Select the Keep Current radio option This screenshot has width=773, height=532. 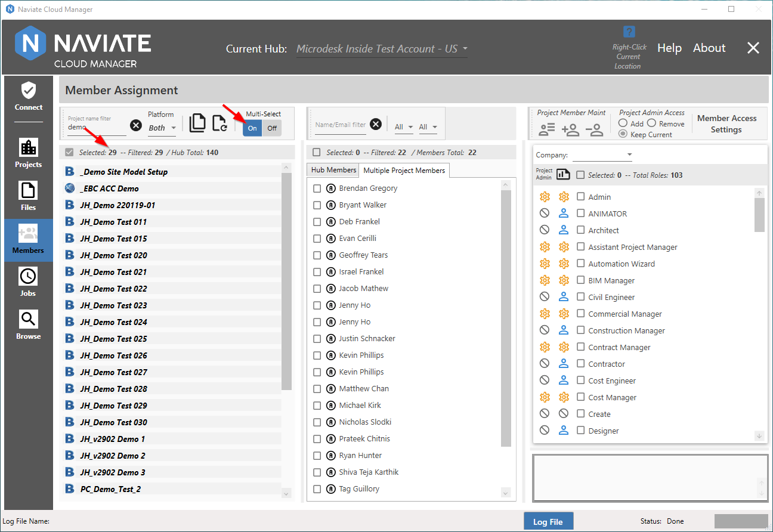[x=623, y=134]
